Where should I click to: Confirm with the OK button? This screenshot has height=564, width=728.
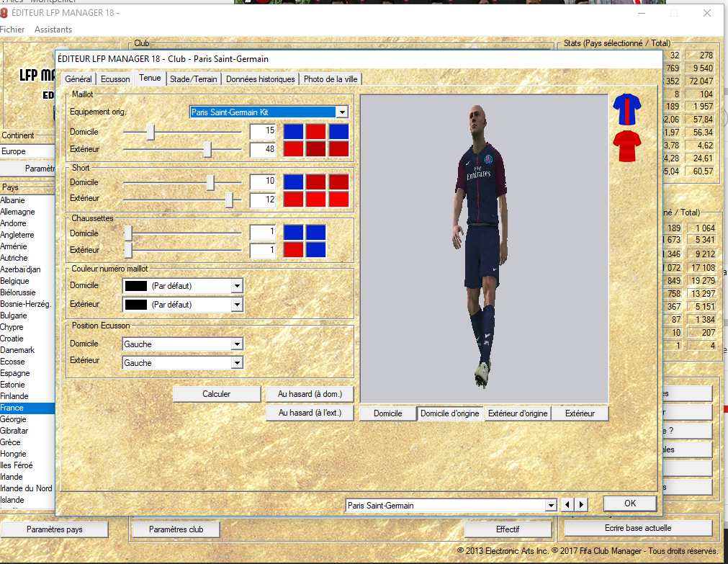click(x=630, y=503)
